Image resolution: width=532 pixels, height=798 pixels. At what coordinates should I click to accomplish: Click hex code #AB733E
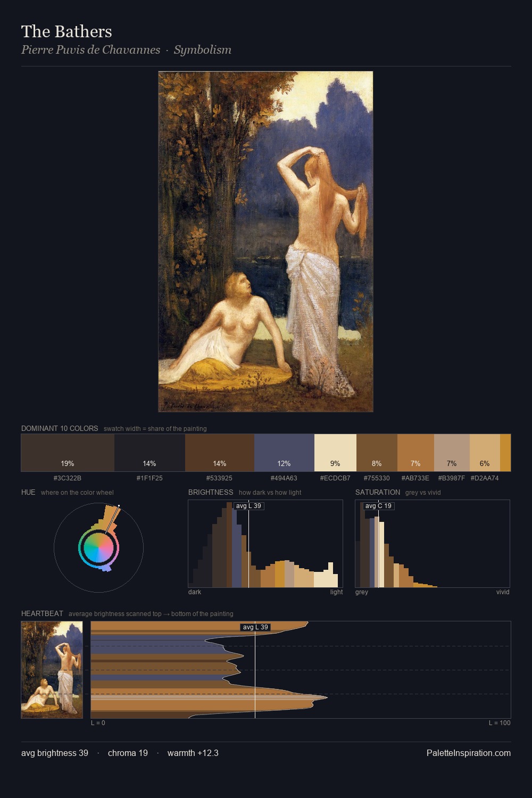[415, 478]
